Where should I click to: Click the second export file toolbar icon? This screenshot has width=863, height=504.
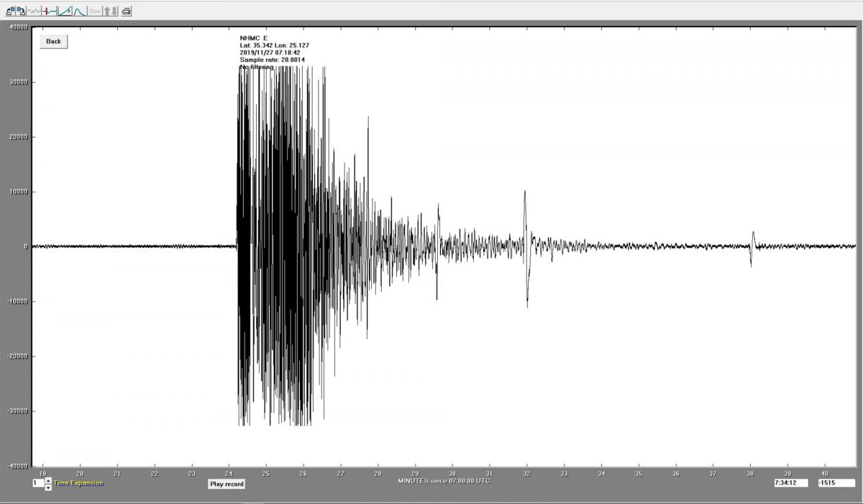(21, 12)
